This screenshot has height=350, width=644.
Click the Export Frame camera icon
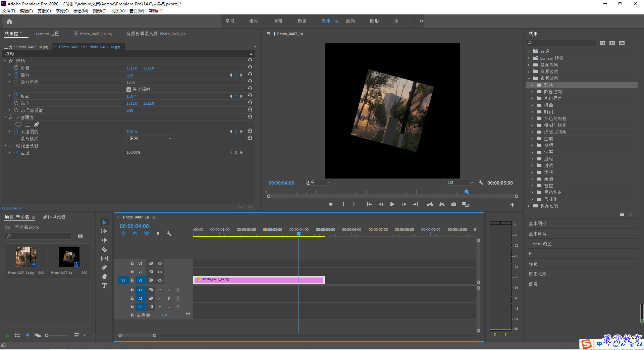pyautogui.click(x=454, y=204)
